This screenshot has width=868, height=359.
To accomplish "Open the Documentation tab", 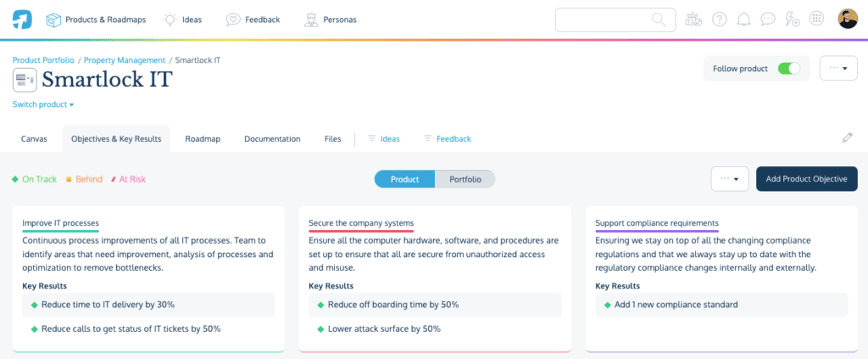I will [272, 138].
